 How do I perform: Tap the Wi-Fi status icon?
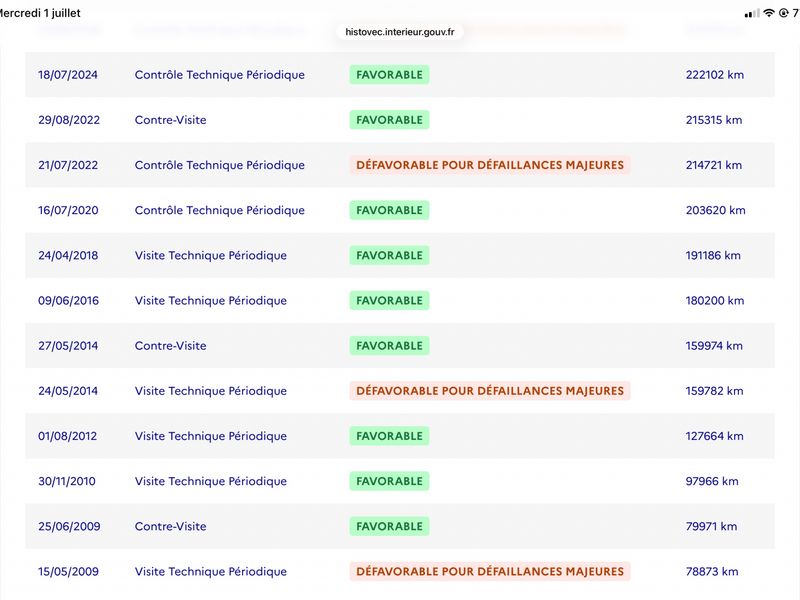[x=768, y=13]
